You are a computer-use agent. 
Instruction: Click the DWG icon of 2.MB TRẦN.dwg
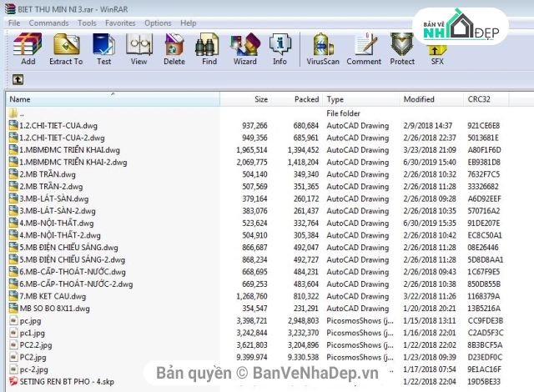pyautogui.click(x=13, y=173)
